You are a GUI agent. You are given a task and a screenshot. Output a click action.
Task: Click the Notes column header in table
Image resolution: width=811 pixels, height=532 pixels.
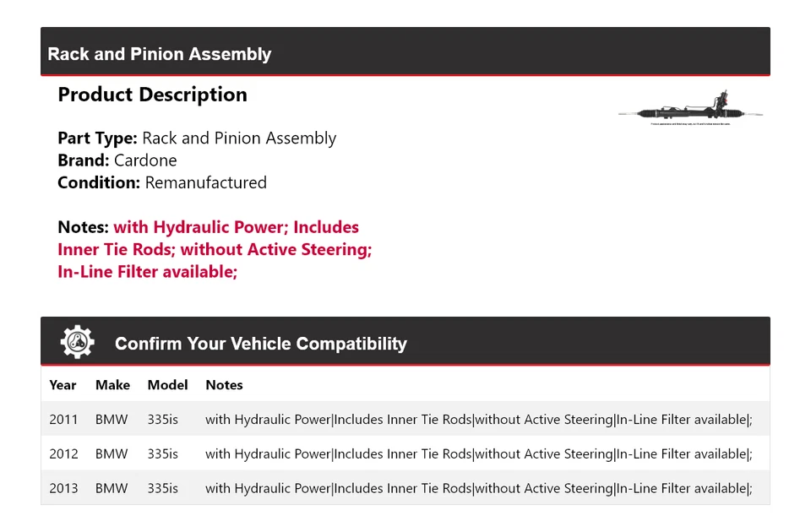[224, 385]
